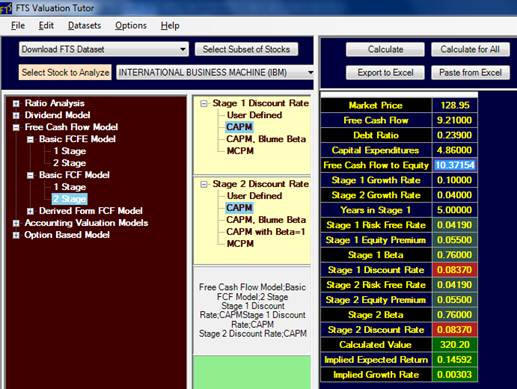The width and height of the screenshot is (517, 389).
Task: Select Option Based Model label
Action: coord(67,235)
